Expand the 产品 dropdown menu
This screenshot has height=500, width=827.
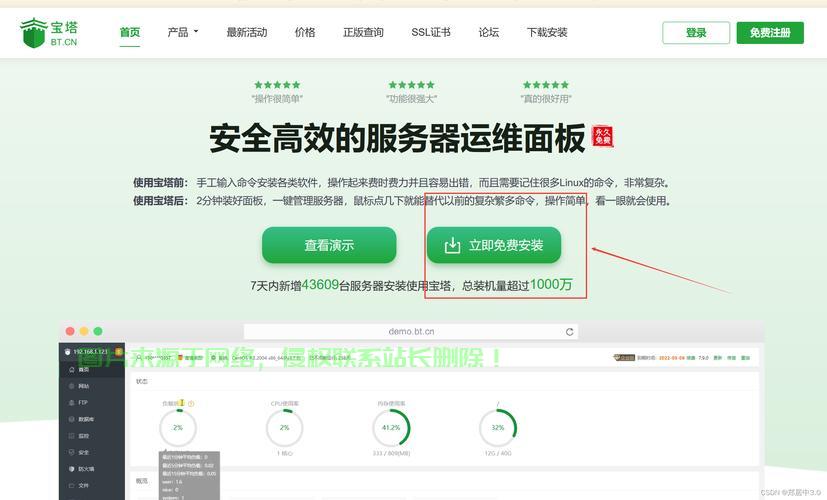(183, 32)
